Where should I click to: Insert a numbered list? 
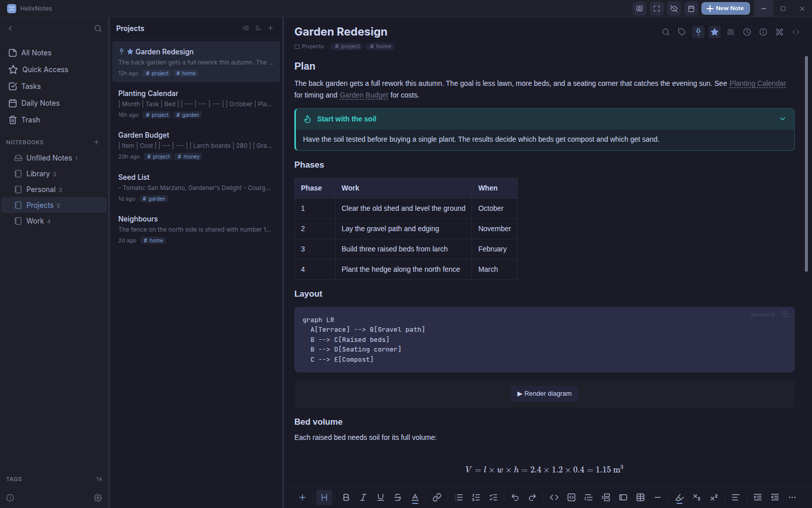tap(476, 497)
